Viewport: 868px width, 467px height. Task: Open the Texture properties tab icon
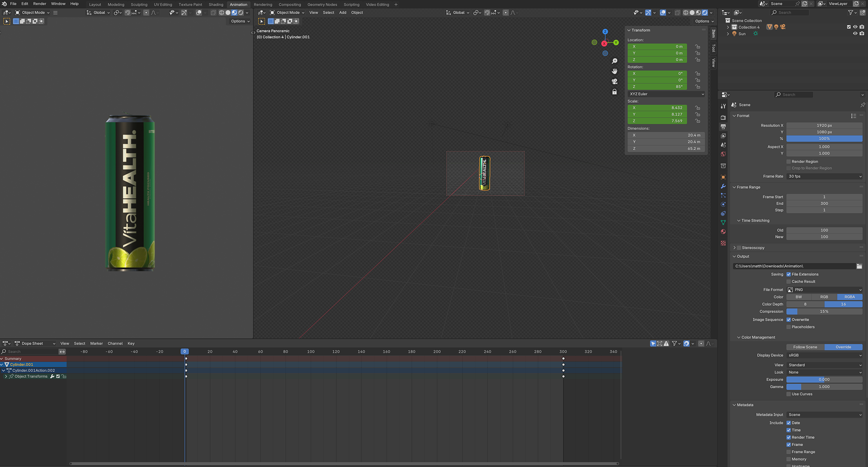[723, 243]
